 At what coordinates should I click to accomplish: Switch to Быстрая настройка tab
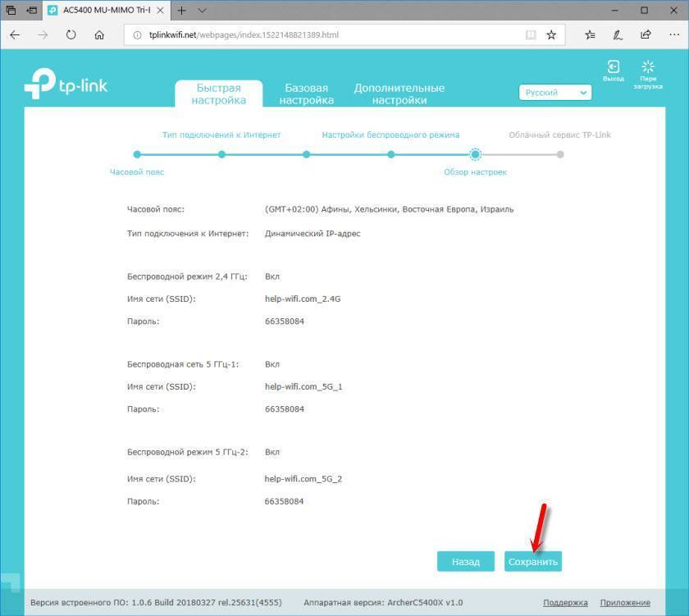pos(219,94)
